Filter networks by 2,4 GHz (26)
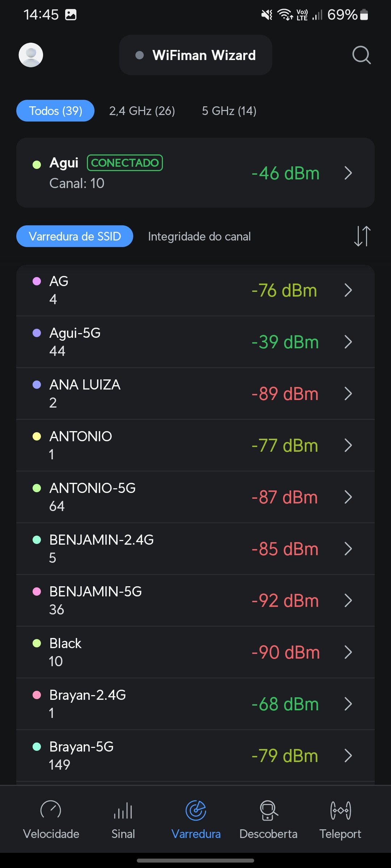Viewport: 391px width, 868px height. tap(142, 111)
